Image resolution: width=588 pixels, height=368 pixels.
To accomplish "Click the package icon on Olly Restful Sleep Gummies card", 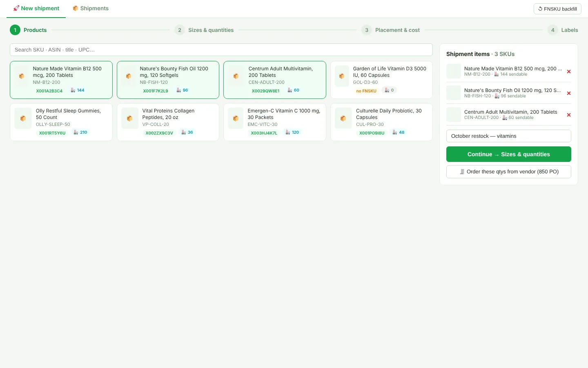I will pos(23,118).
